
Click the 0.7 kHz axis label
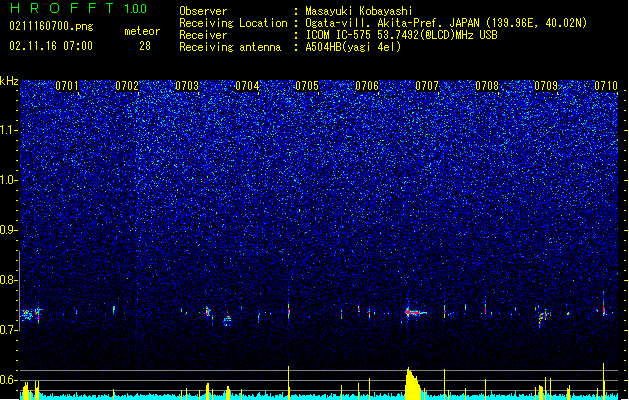coord(8,330)
